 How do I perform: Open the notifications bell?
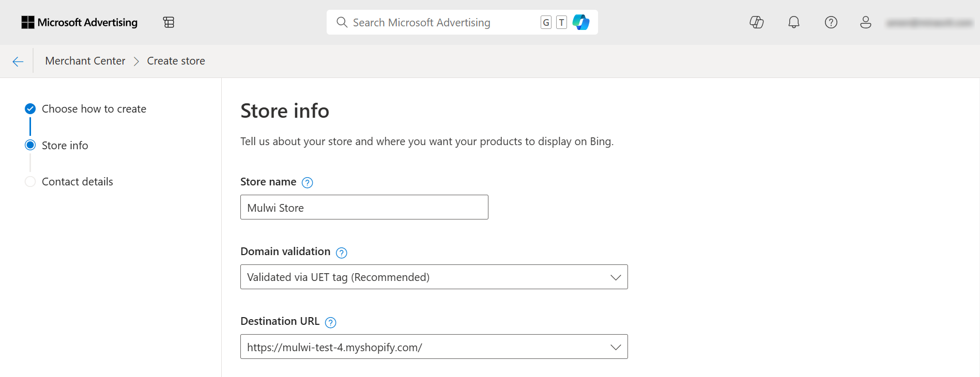pyautogui.click(x=794, y=22)
